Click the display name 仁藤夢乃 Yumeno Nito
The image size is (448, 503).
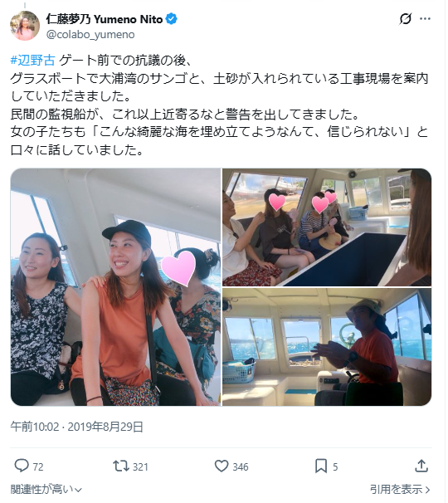point(105,20)
